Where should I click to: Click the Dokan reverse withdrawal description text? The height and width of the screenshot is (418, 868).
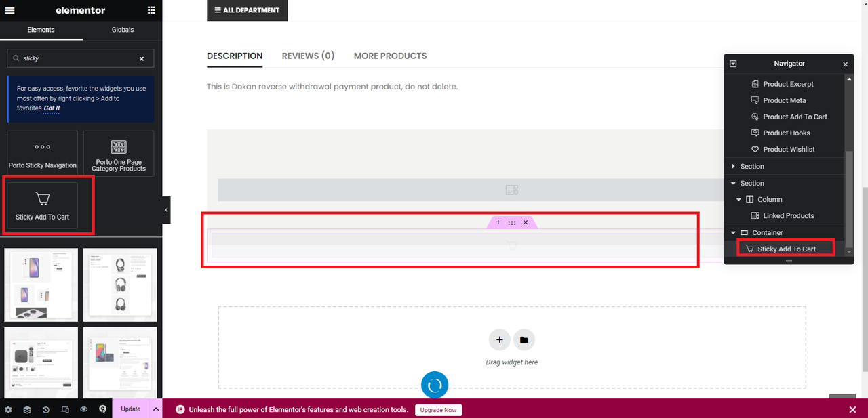[x=332, y=87]
